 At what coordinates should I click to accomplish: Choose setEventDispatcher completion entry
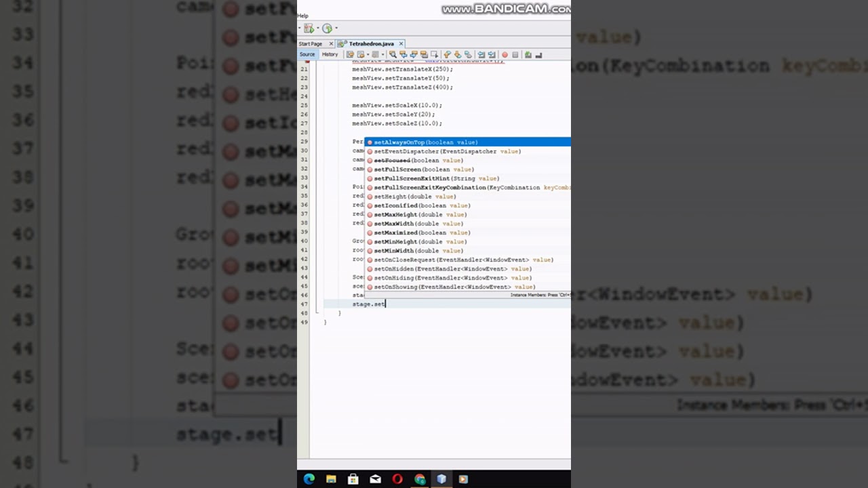[468, 151]
